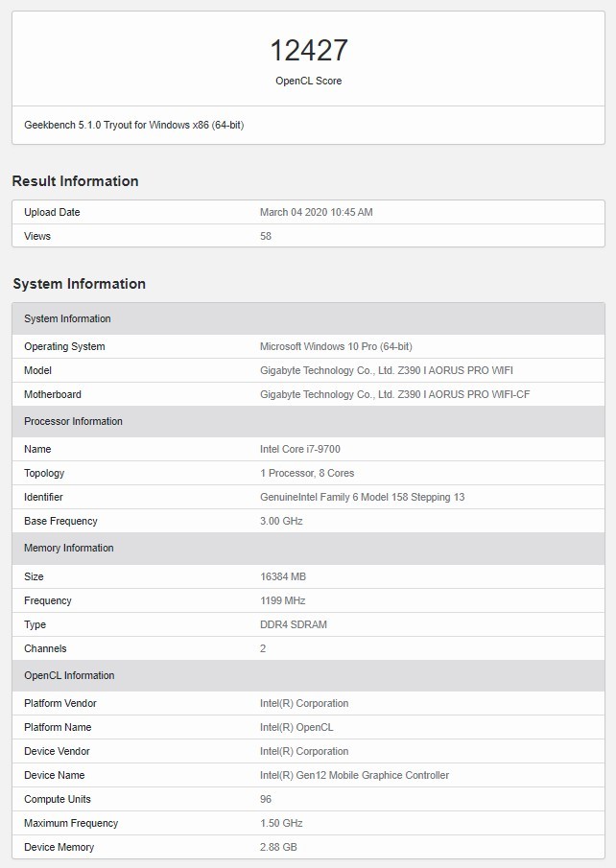616x868 pixels.
Task: Click the 'Operating System' label
Action: (x=64, y=346)
